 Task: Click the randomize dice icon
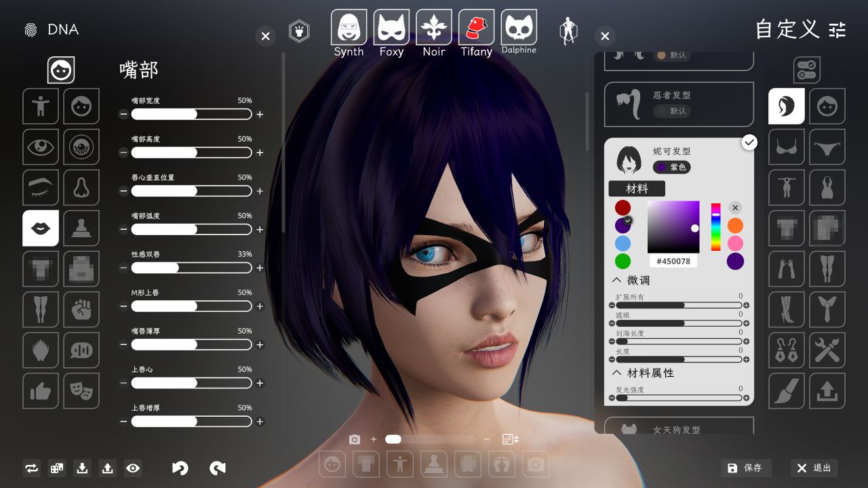point(57,468)
